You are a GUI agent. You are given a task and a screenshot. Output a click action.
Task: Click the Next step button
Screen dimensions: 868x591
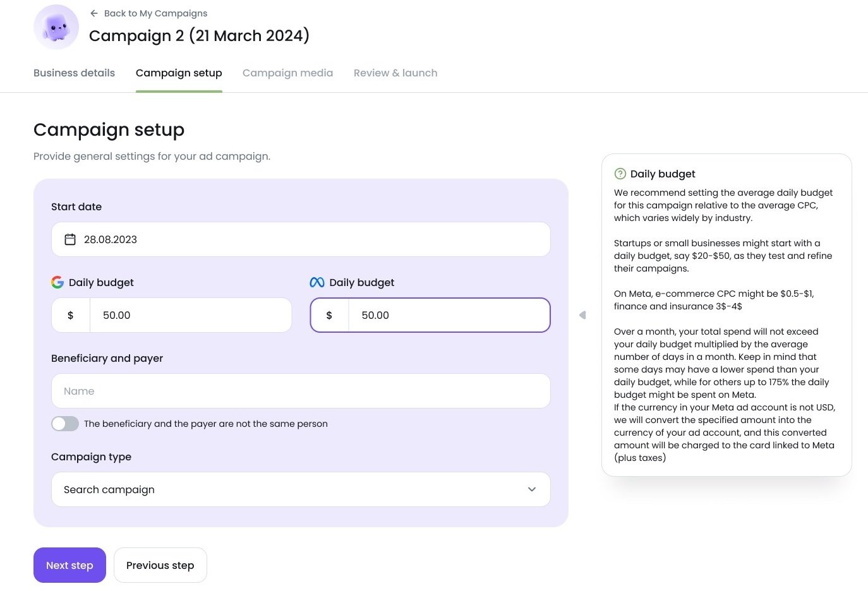pyautogui.click(x=69, y=565)
